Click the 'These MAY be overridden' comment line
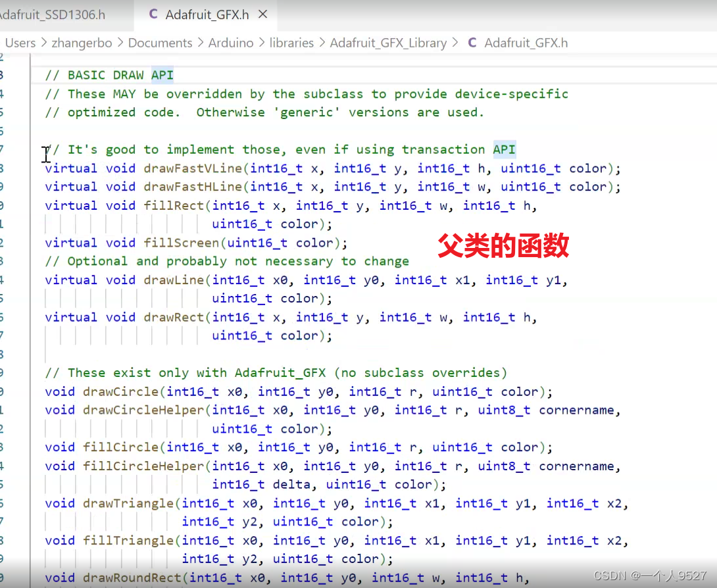 point(307,94)
